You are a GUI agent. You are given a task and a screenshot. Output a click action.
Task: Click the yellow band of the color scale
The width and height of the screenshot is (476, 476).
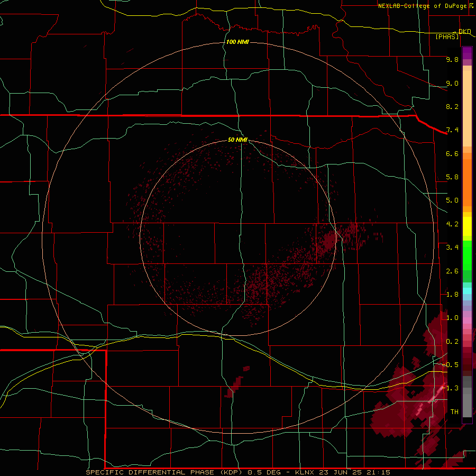[467, 226]
